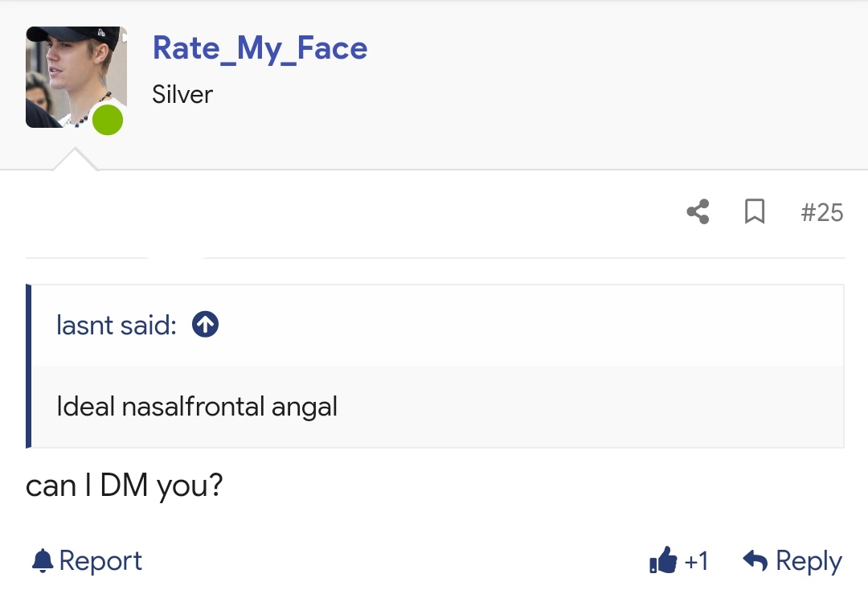Screen dimensions: 868x590
Task: Open the Rate_My_Face profile avatar
Action: point(76,77)
